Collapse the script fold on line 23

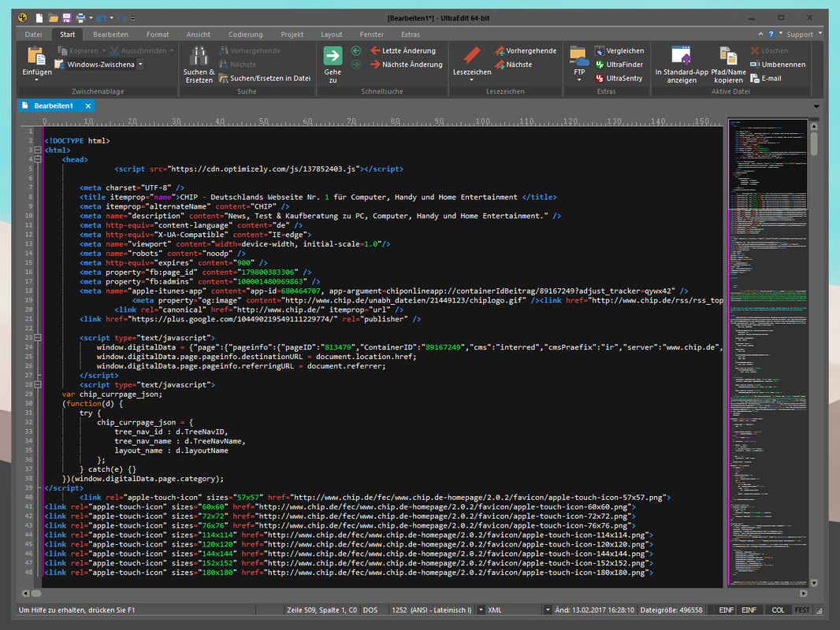click(x=38, y=338)
